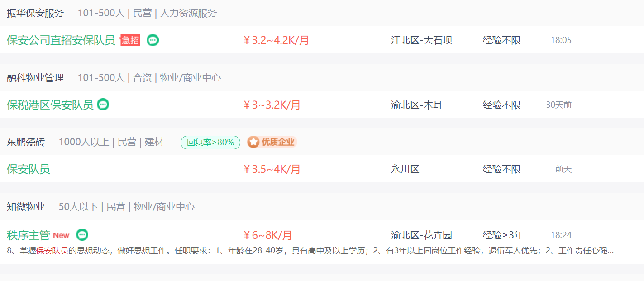Click the 秩序主管 job description snippet

point(310,251)
